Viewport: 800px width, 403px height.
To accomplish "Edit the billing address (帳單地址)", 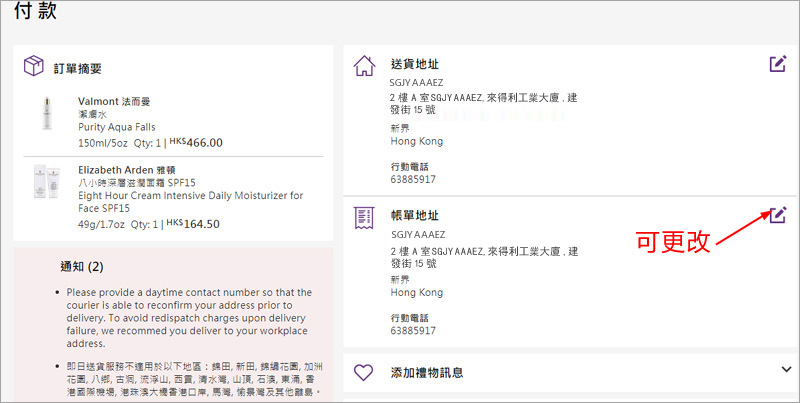I will click(x=778, y=214).
